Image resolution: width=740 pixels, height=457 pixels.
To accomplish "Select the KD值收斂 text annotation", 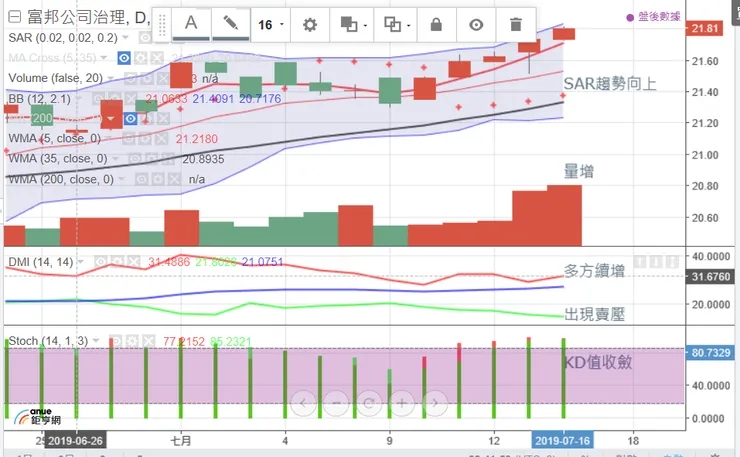I will pyautogui.click(x=598, y=362).
